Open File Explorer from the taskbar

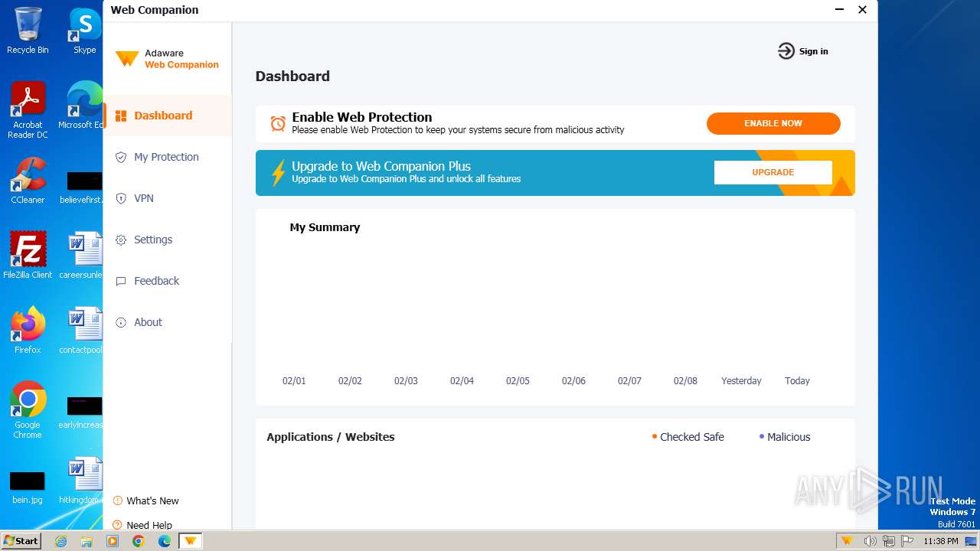[87, 541]
